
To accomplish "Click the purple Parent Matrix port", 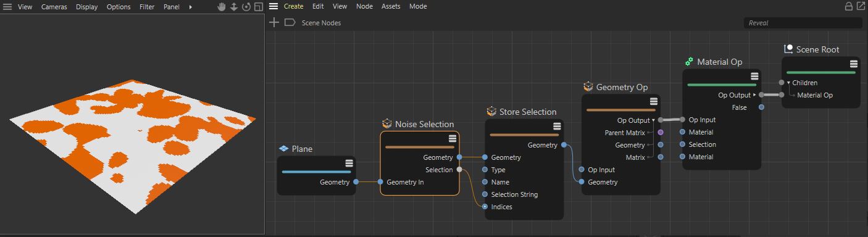I will tap(661, 133).
